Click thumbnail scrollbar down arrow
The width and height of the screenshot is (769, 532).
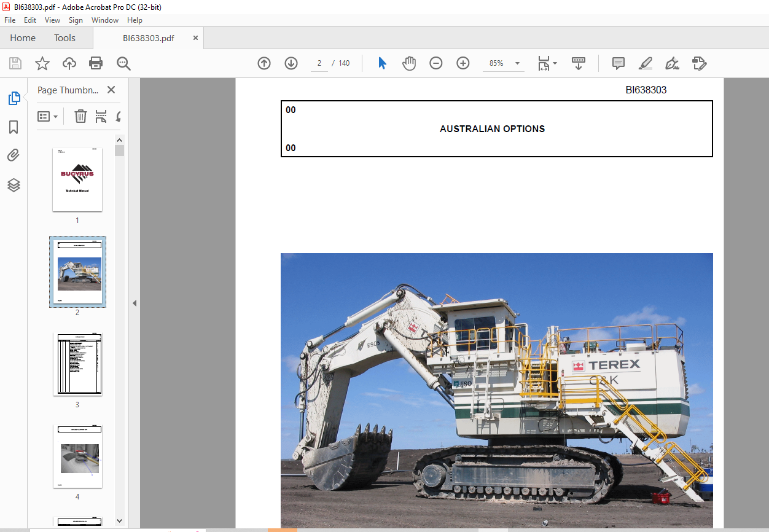click(119, 522)
